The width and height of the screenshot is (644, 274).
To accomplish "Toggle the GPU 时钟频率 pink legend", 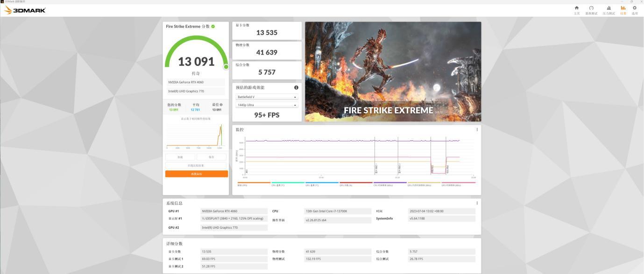I will coord(458,184).
